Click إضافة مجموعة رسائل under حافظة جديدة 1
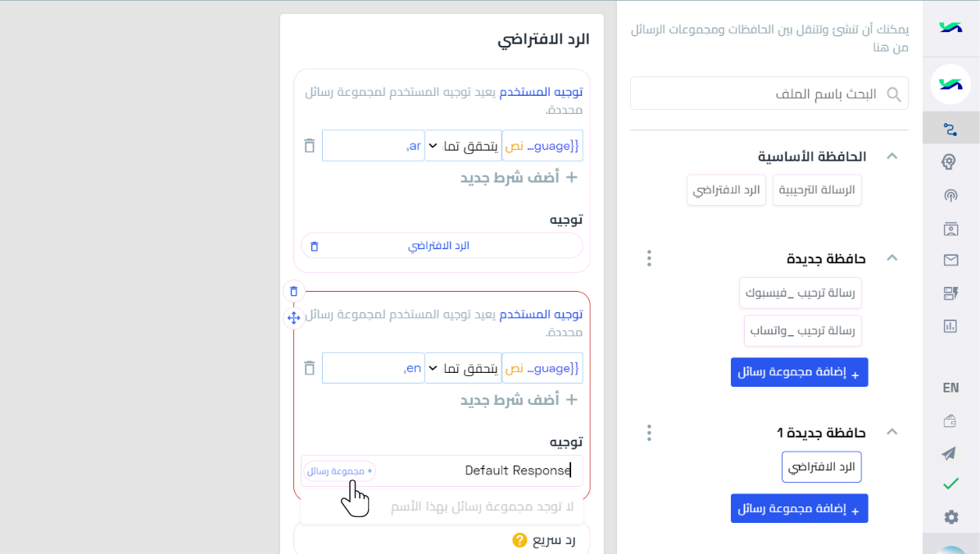 pyautogui.click(x=800, y=508)
